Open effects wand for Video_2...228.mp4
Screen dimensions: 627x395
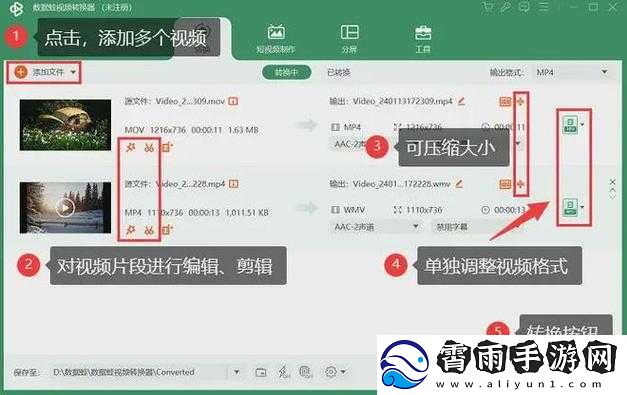pyautogui.click(x=130, y=230)
